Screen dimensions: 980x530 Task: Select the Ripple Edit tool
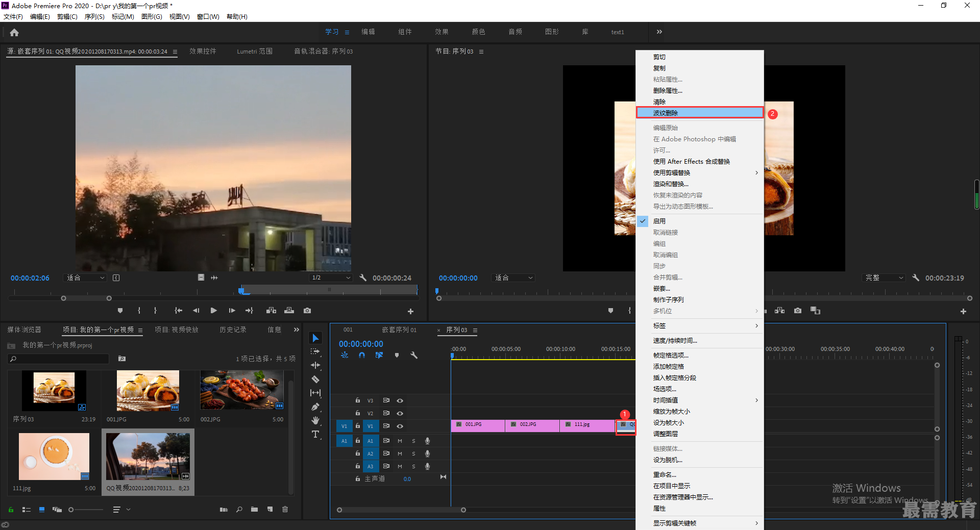click(x=315, y=365)
